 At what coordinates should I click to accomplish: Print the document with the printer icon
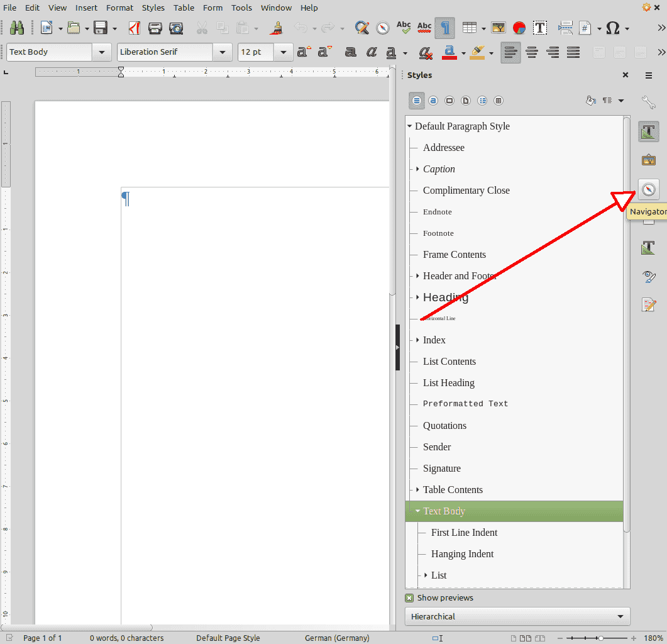[155, 28]
